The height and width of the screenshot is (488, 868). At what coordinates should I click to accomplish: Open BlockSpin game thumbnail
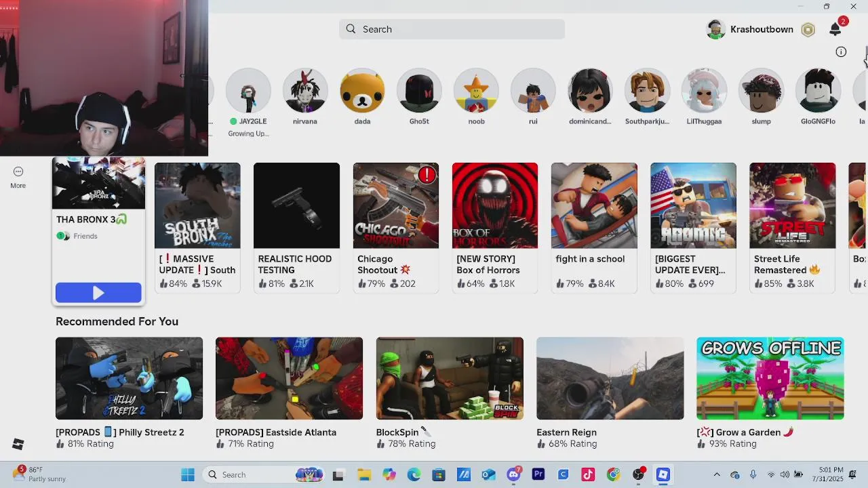450,378
